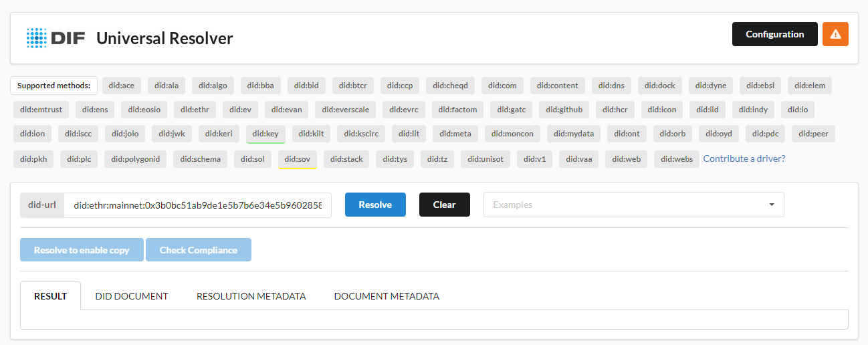The height and width of the screenshot is (345, 868).
Task: Click the did:tz method tag
Action: tap(437, 159)
